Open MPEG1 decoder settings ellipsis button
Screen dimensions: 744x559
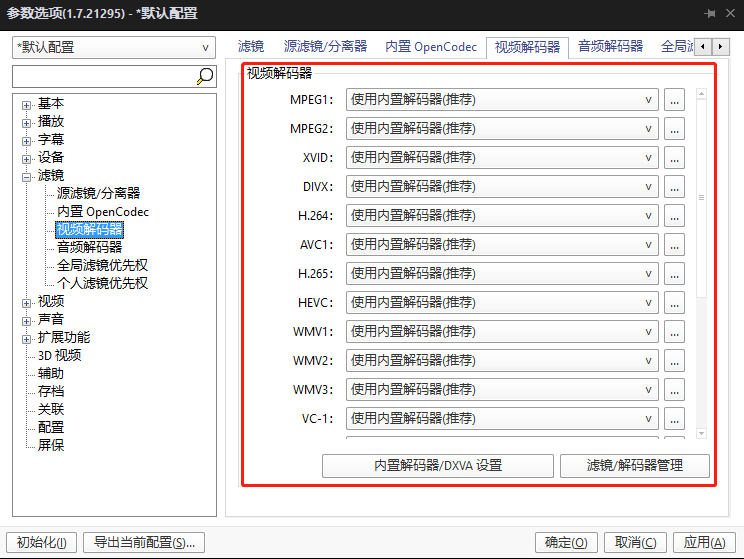674,100
